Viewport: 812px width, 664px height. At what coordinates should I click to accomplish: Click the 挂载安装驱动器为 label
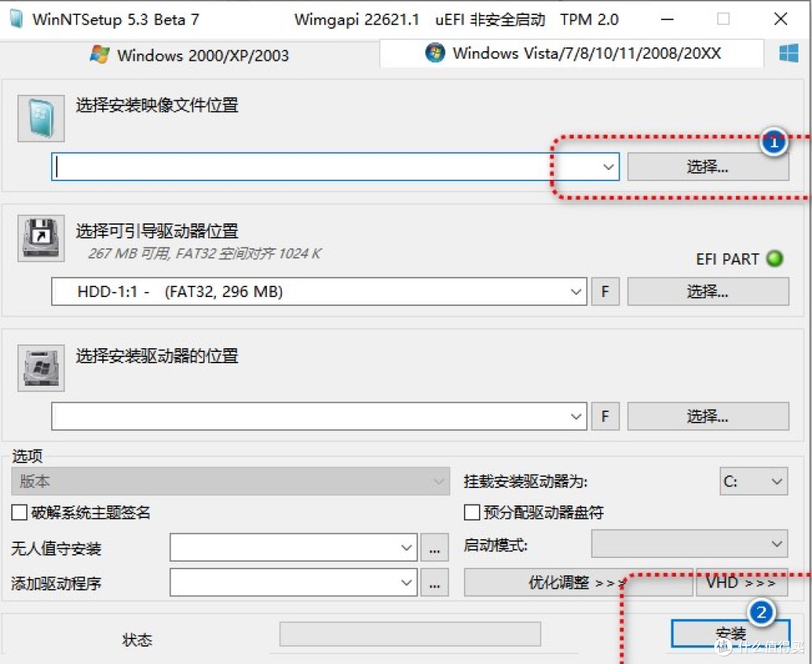[x=526, y=482]
